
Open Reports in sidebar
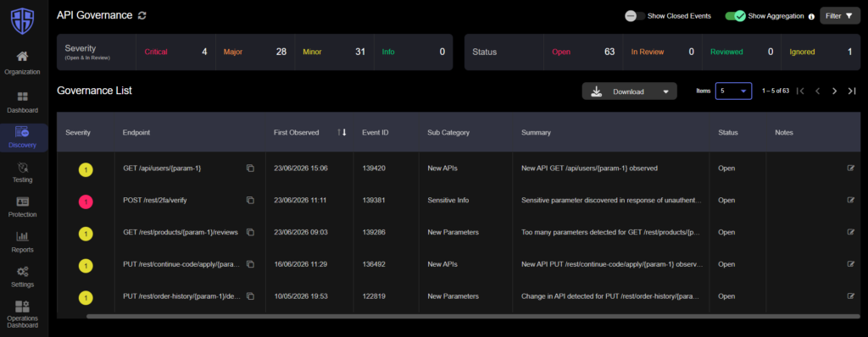[23, 242]
